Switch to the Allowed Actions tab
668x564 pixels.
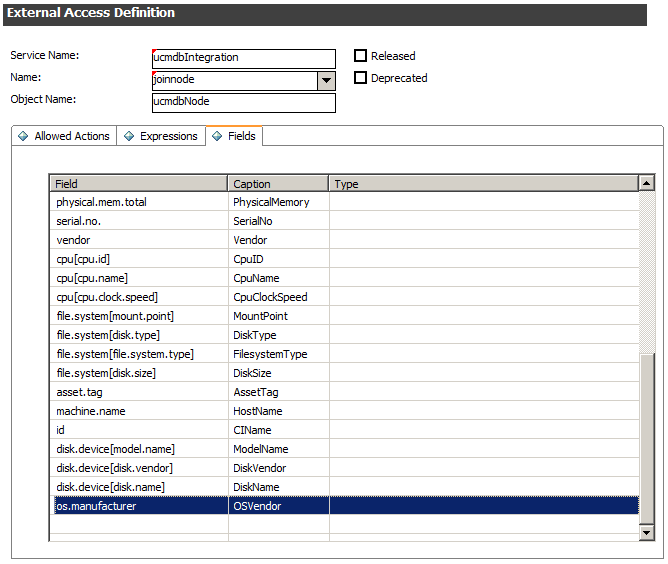pos(71,136)
